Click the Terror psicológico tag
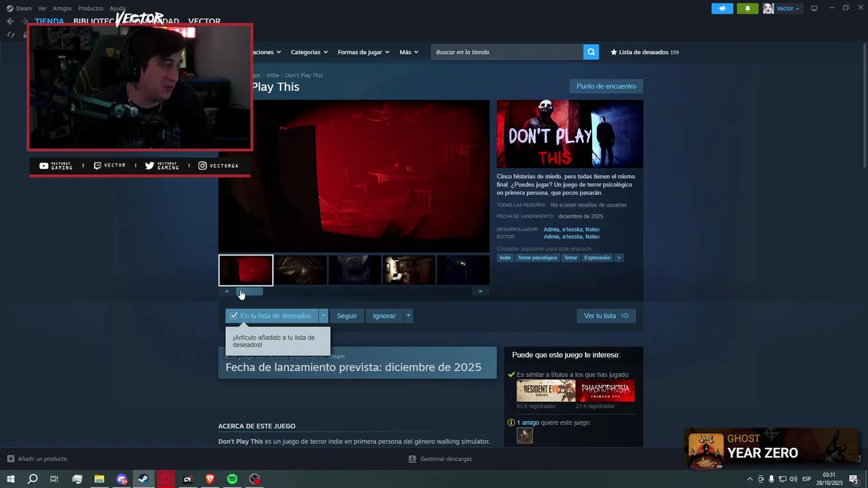This screenshot has height=488, width=868. point(537,258)
